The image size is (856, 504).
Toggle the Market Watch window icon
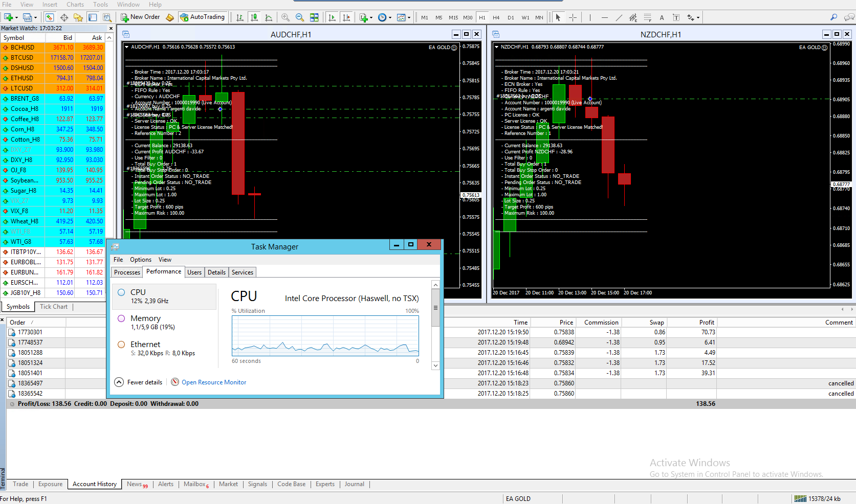pos(50,17)
